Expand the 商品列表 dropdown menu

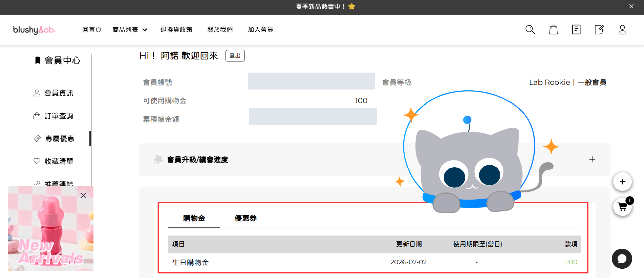pyautogui.click(x=130, y=30)
